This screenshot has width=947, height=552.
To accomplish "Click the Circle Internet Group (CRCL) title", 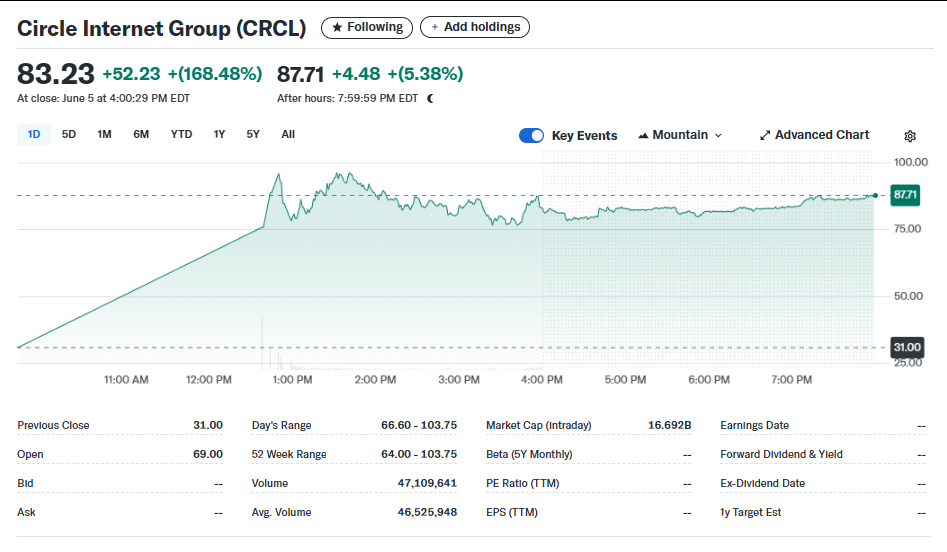I will (x=161, y=28).
